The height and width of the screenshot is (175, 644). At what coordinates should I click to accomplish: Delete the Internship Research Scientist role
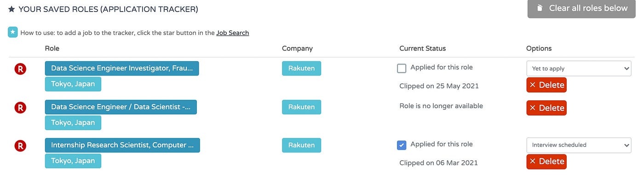(546, 161)
